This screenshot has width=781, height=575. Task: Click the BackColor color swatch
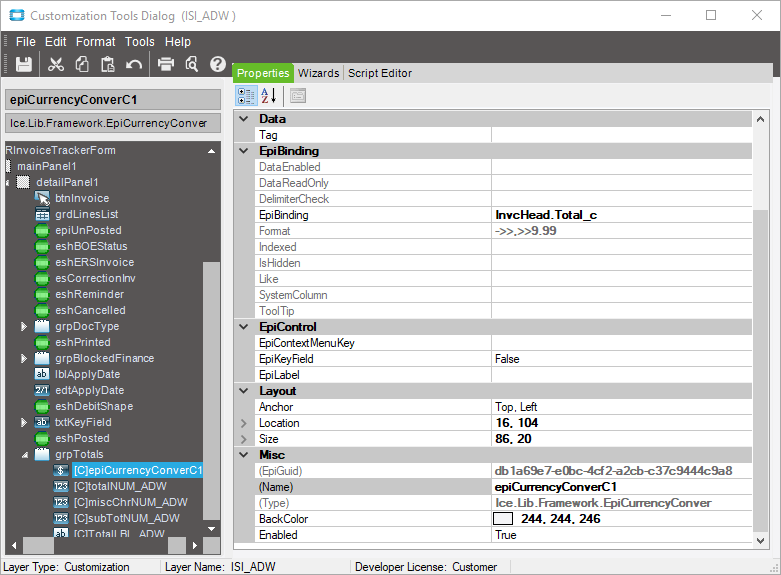[503, 519]
